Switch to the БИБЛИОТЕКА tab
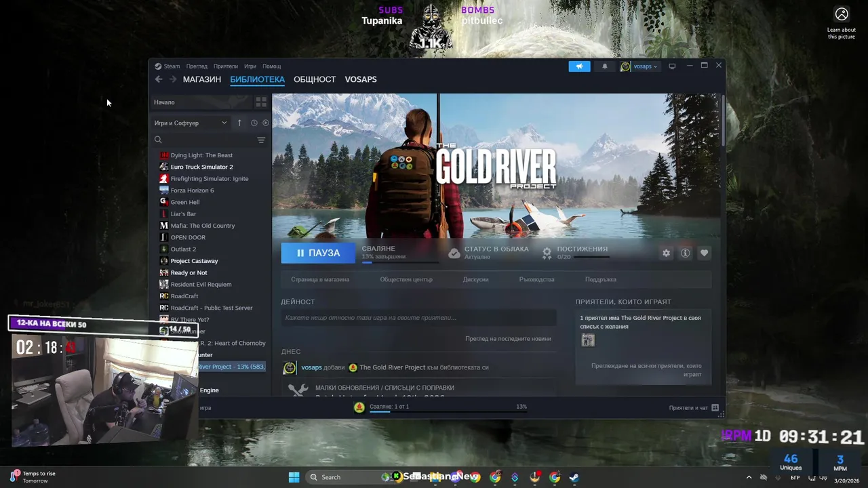This screenshot has height=488, width=868. [x=258, y=79]
